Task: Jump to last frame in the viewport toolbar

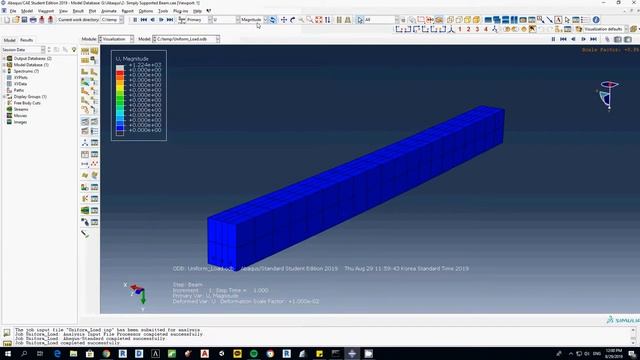Action: click(x=593, y=39)
